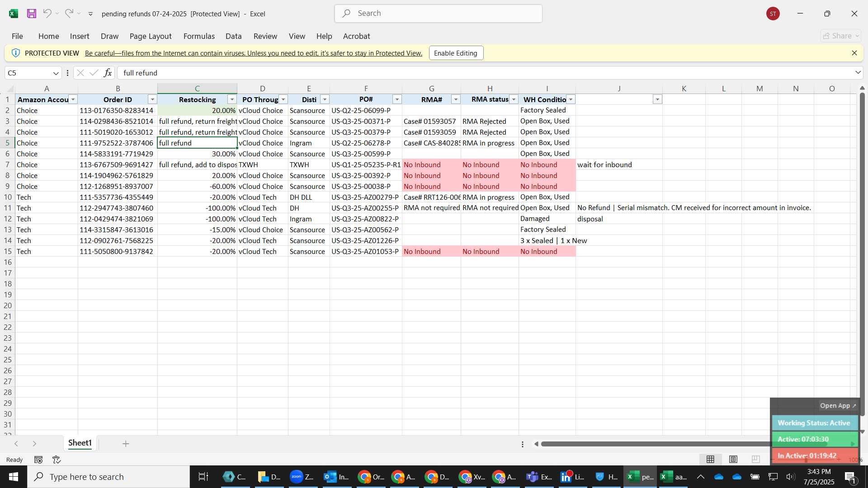Screen dimensions: 868x488
Task: Open the Page Layout ribbon tab
Action: coord(151,36)
